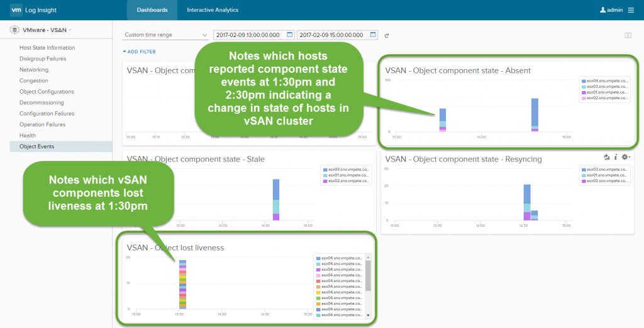The width and height of the screenshot is (644, 328).
Task: Click the Absent chart bar near 14:30
Action: [535, 115]
